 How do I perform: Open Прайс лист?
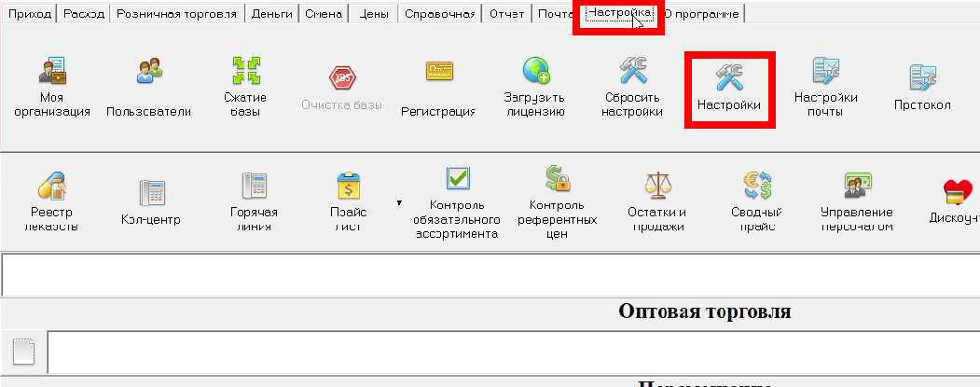pyautogui.click(x=349, y=202)
